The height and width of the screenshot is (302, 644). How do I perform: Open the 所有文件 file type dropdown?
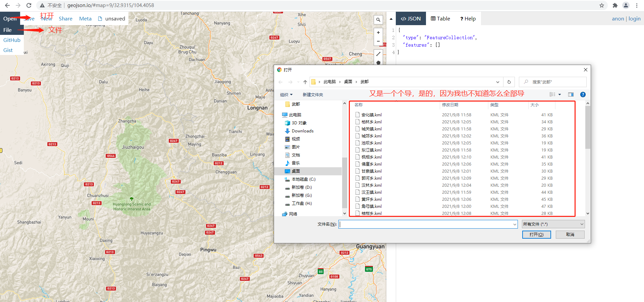[x=552, y=224]
